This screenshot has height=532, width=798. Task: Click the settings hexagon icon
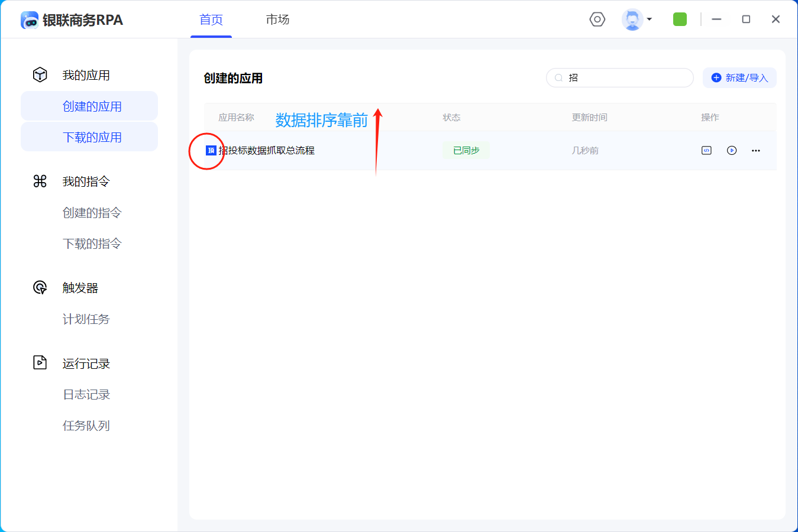pyautogui.click(x=597, y=20)
